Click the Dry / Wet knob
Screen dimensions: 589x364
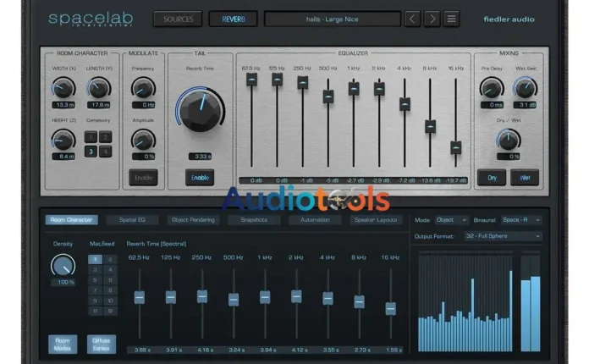(x=509, y=141)
